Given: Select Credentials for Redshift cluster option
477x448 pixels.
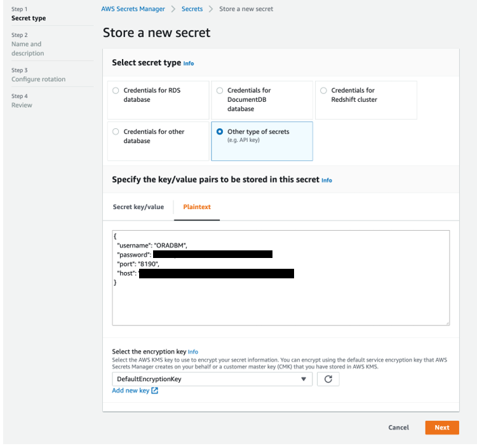Looking at the screenshot, I should (x=323, y=91).
